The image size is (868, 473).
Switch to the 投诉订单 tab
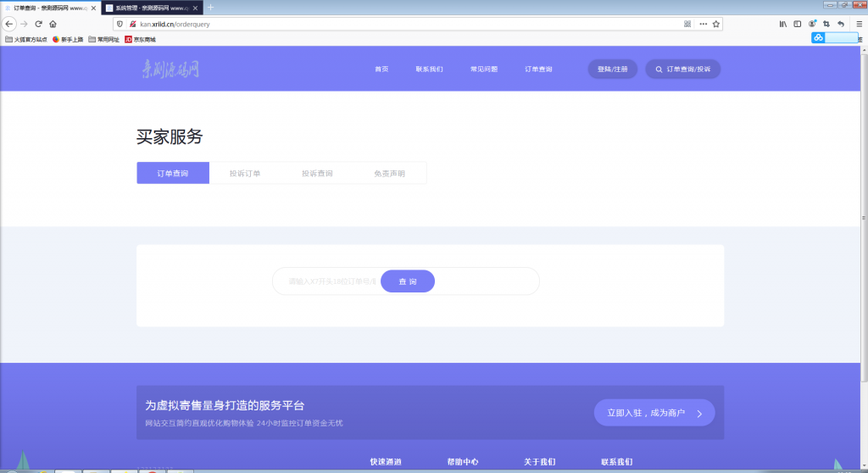coord(245,173)
